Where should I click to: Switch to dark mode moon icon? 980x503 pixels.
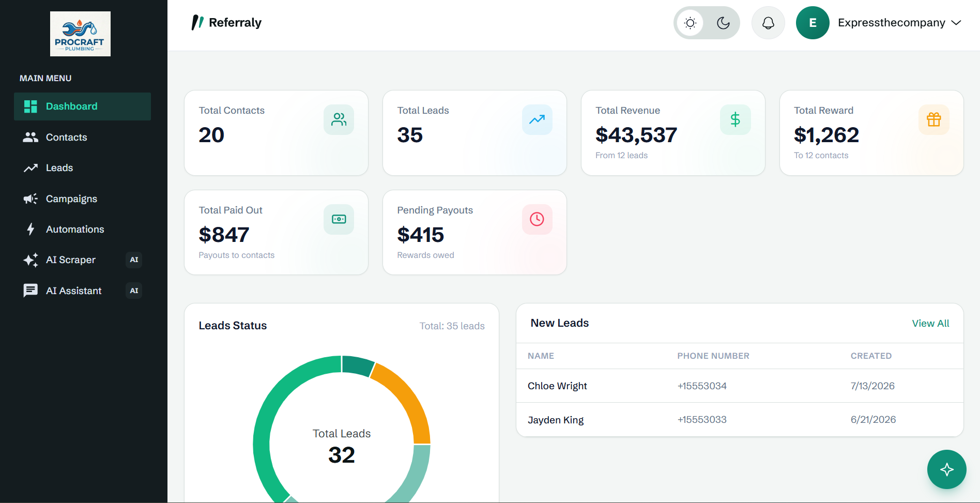pyautogui.click(x=723, y=23)
